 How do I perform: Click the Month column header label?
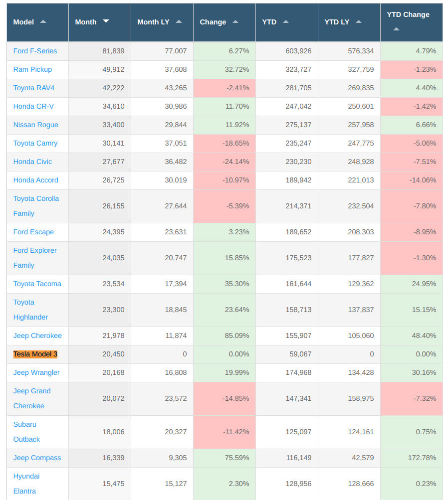[86, 22]
